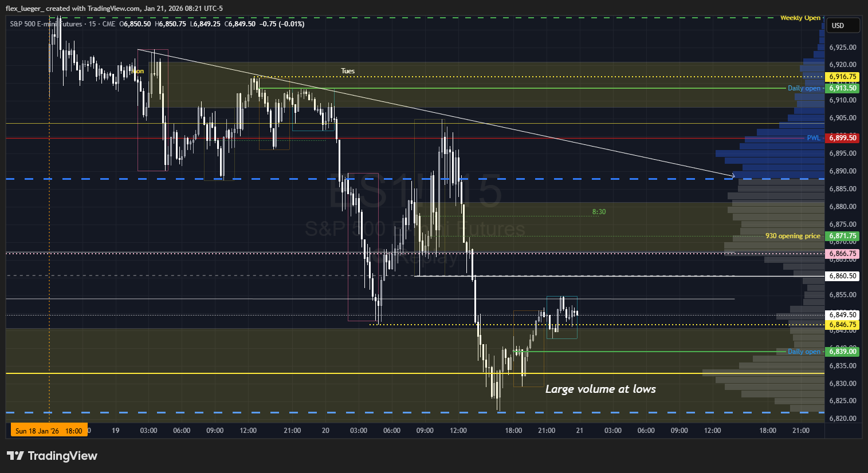
Task: Click the pink 6,866.75 price label
Action: pyautogui.click(x=842, y=254)
